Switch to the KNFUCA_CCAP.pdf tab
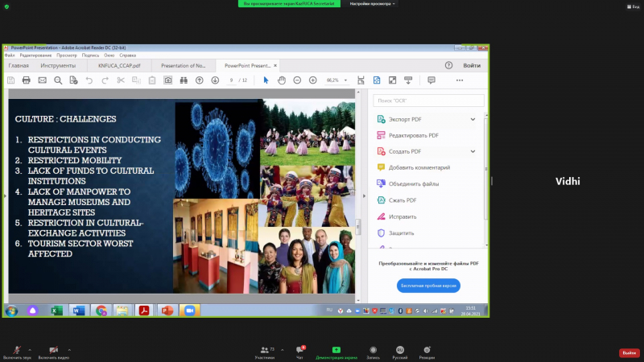The height and width of the screenshot is (362, 644). 119,65
